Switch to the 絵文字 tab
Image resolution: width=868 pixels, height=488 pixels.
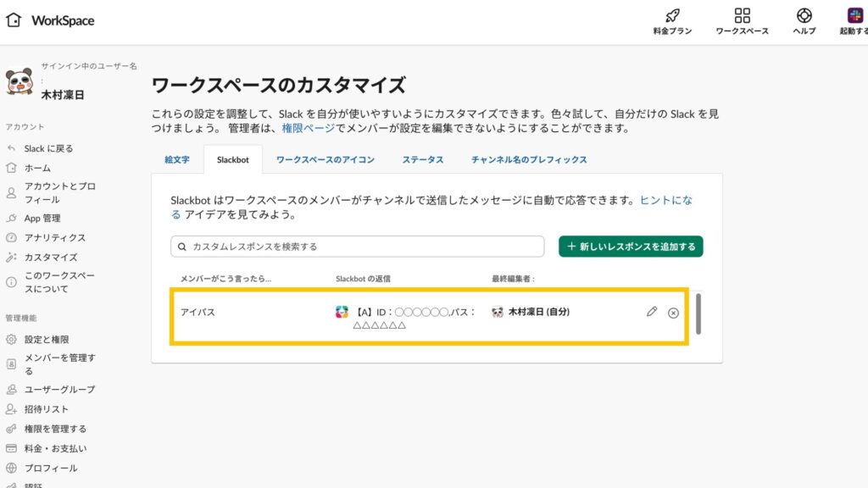pos(175,159)
